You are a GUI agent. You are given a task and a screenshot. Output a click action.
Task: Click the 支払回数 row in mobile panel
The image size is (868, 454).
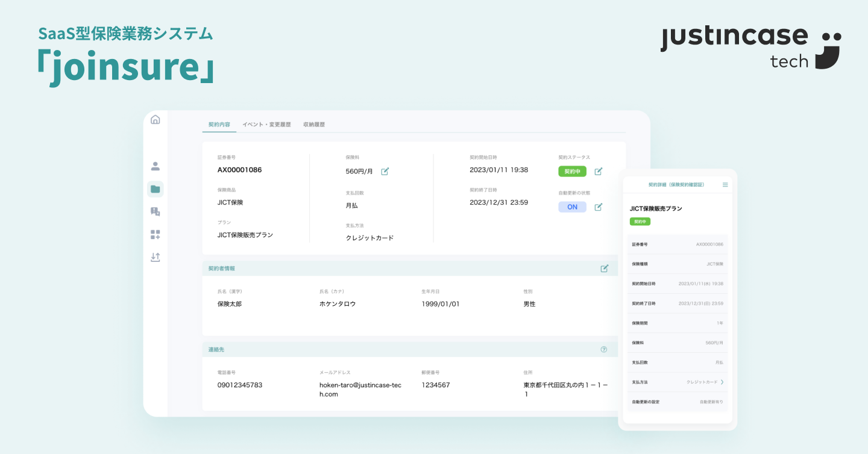[678, 362]
